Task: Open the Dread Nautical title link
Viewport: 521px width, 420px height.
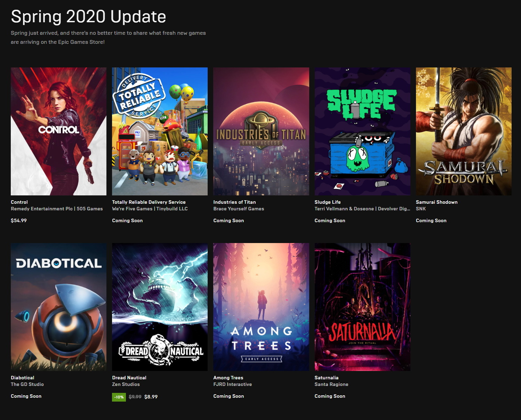Action: (129, 378)
